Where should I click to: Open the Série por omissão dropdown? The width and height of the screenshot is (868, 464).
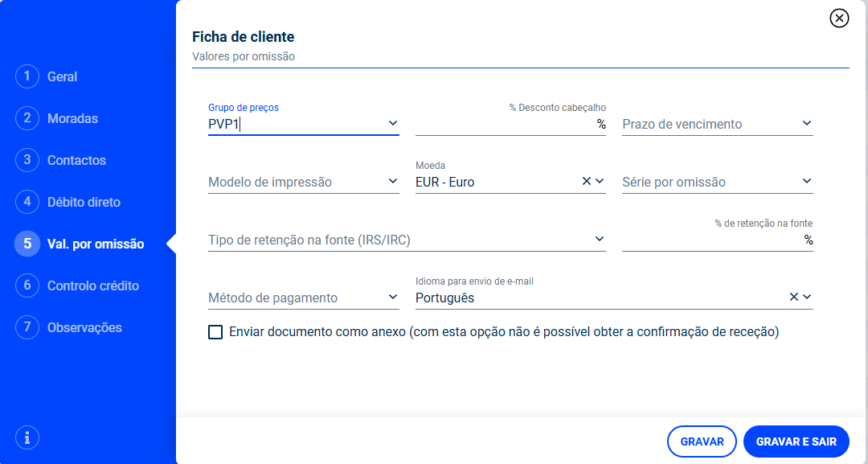pos(718,182)
